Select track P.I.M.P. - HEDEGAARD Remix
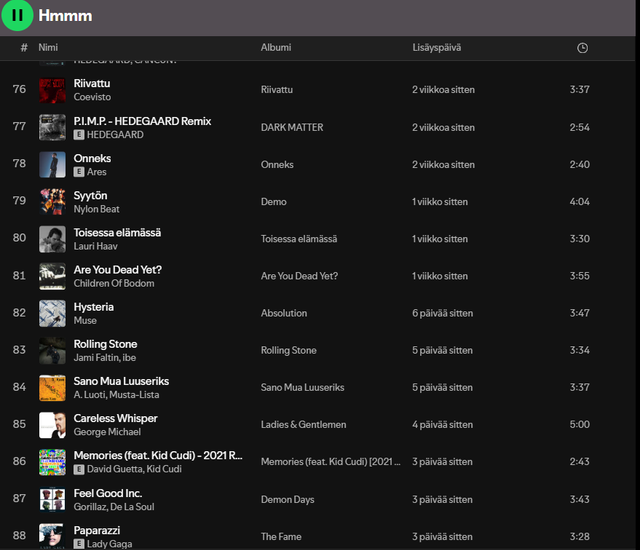The image size is (640, 550). tap(142, 121)
